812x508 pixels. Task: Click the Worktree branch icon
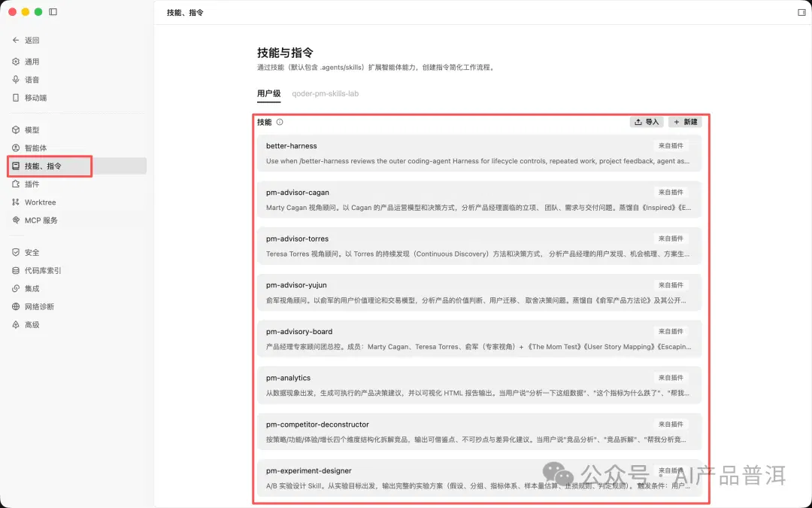click(x=16, y=202)
